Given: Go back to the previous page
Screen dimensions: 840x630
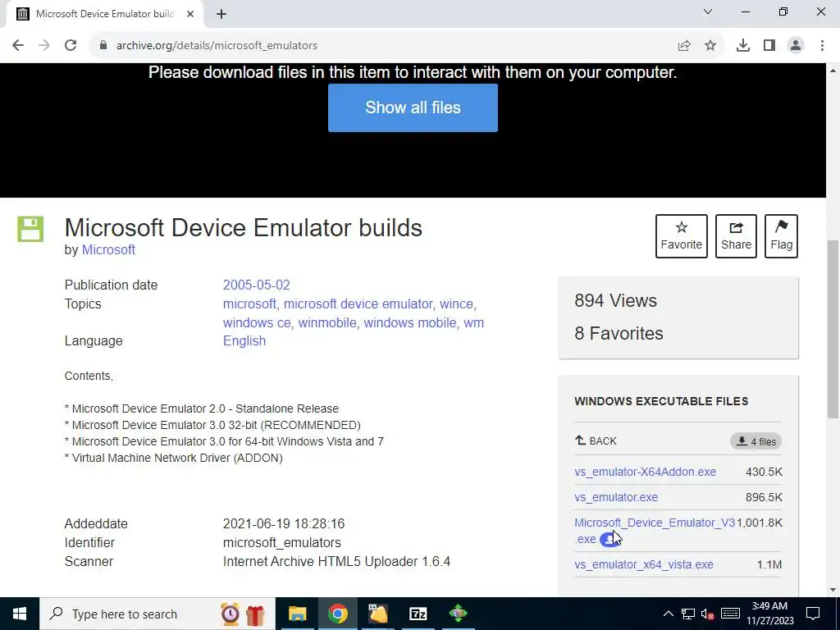Looking at the screenshot, I should coord(18,46).
